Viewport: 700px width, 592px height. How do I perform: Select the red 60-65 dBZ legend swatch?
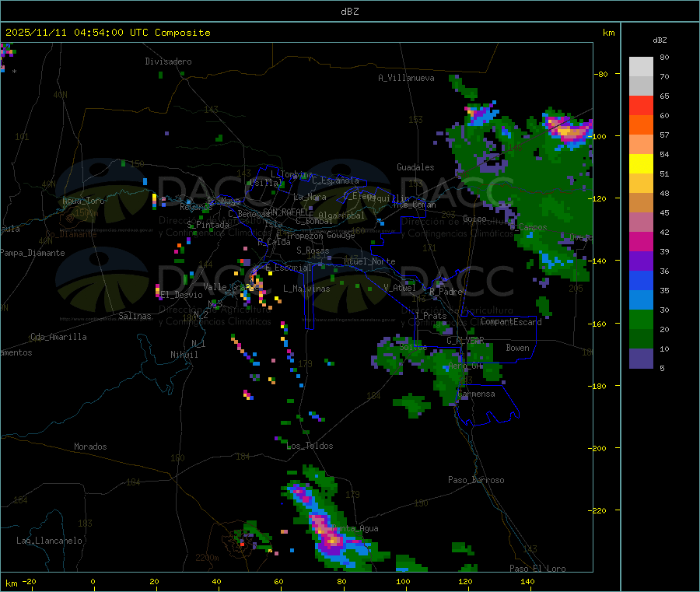(641, 105)
